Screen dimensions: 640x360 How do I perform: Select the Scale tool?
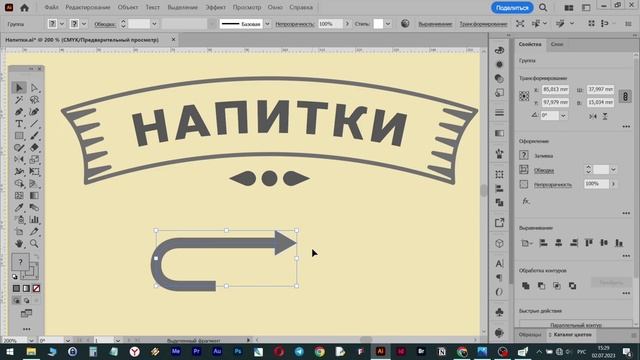tap(34, 160)
